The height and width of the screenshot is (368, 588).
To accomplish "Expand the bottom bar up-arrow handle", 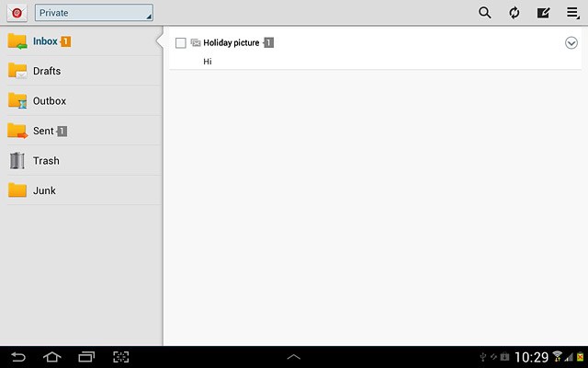I will click(294, 357).
